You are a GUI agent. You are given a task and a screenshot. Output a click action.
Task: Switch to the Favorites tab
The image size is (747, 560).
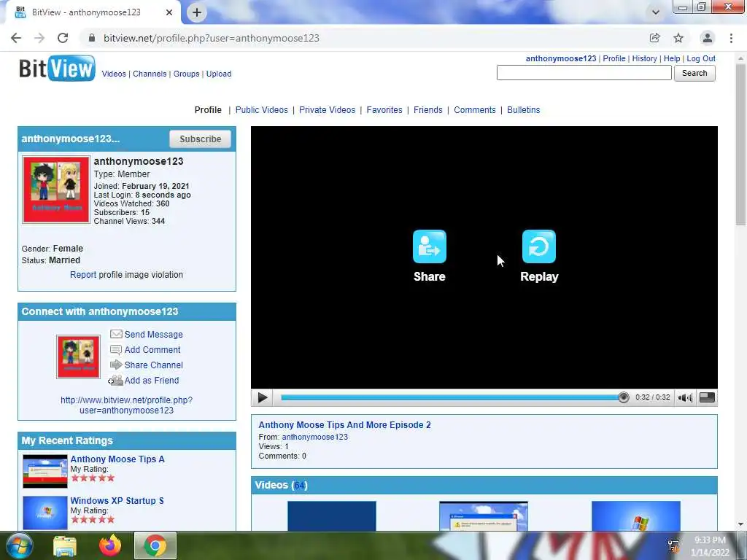coord(384,110)
